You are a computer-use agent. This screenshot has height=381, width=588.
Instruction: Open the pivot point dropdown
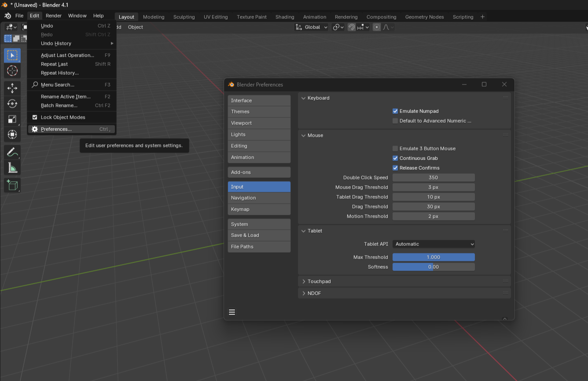click(338, 27)
